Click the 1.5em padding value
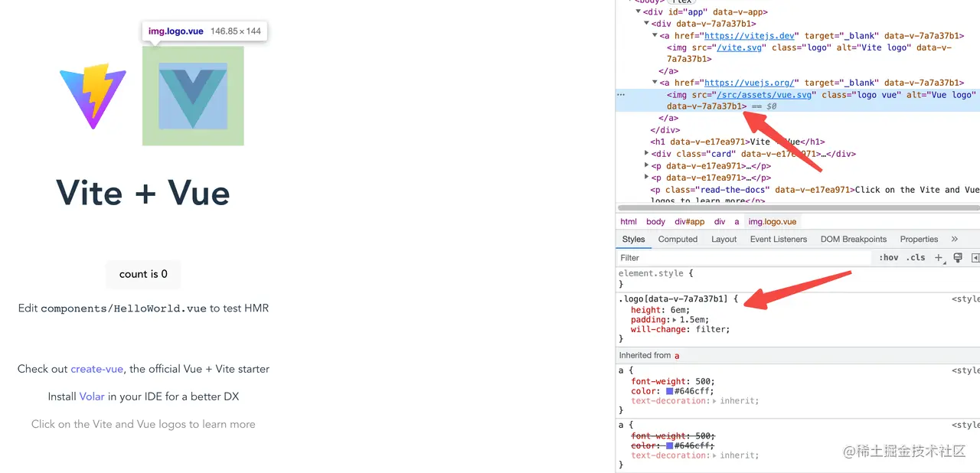The image size is (980, 473). [x=694, y=320]
